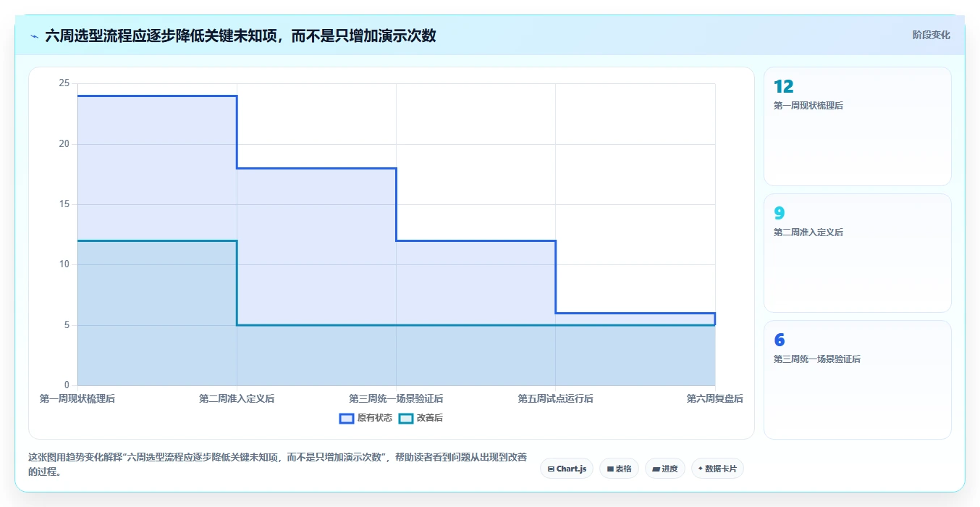Select the card showing value 6
980x507 pixels.
[857, 380]
